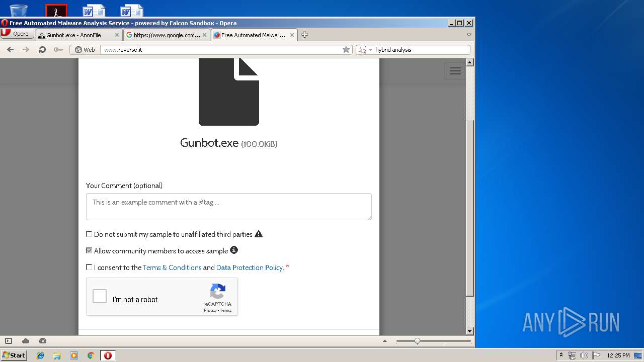Click the large file document icon
Screen dimensions: 644x362
point(229,92)
